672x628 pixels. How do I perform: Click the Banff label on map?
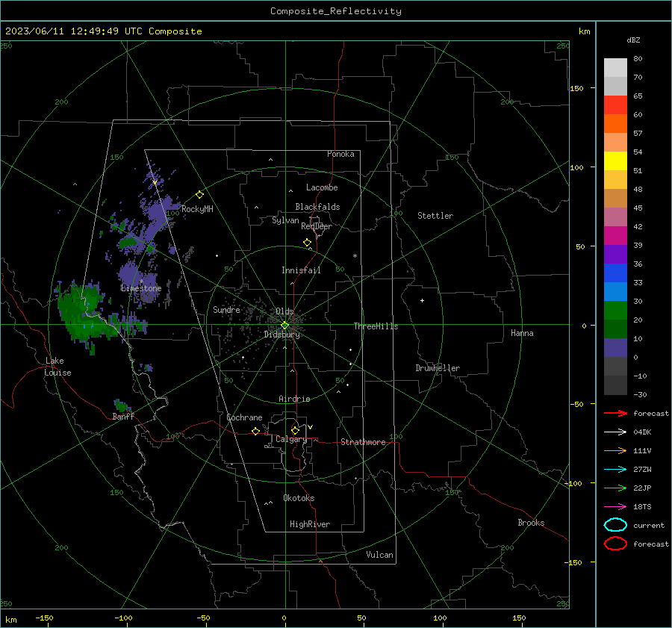click(x=123, y=416)
